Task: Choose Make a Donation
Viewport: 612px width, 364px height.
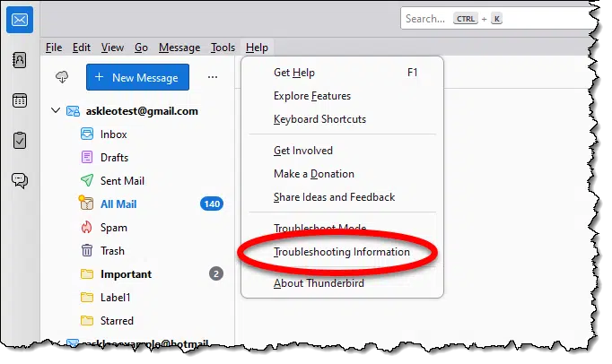Action: pyautogui.click(x=342, y=174)
